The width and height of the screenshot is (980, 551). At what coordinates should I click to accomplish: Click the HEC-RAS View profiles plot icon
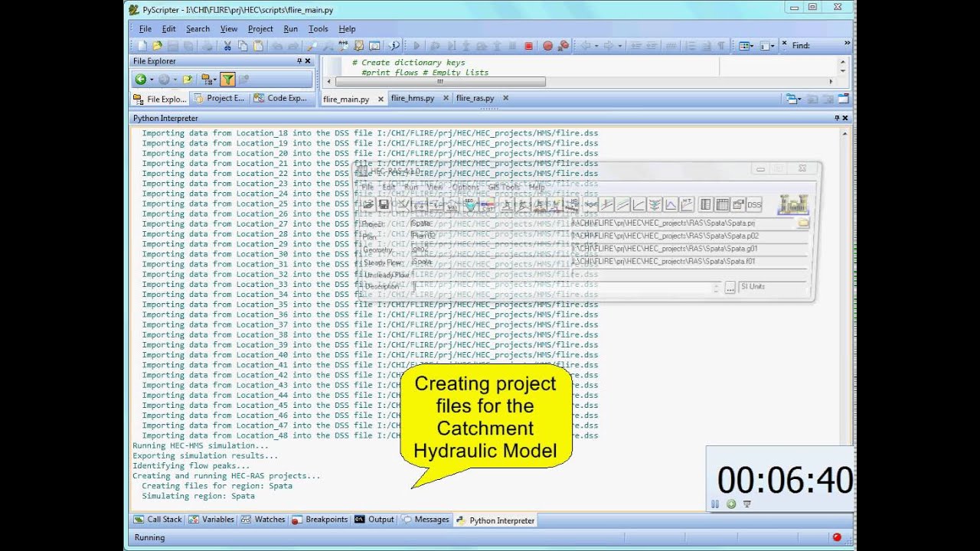tap(608, 204)
